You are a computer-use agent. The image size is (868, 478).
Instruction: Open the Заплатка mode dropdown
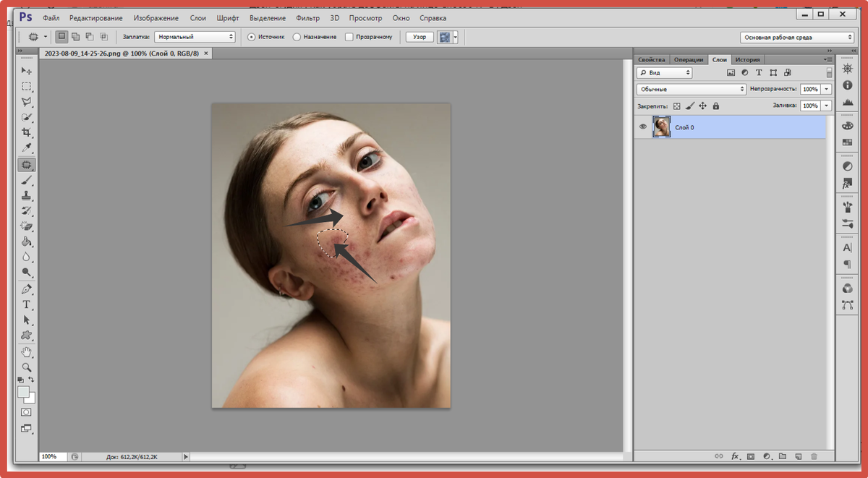pyautogui.click(x=195, y=37)
